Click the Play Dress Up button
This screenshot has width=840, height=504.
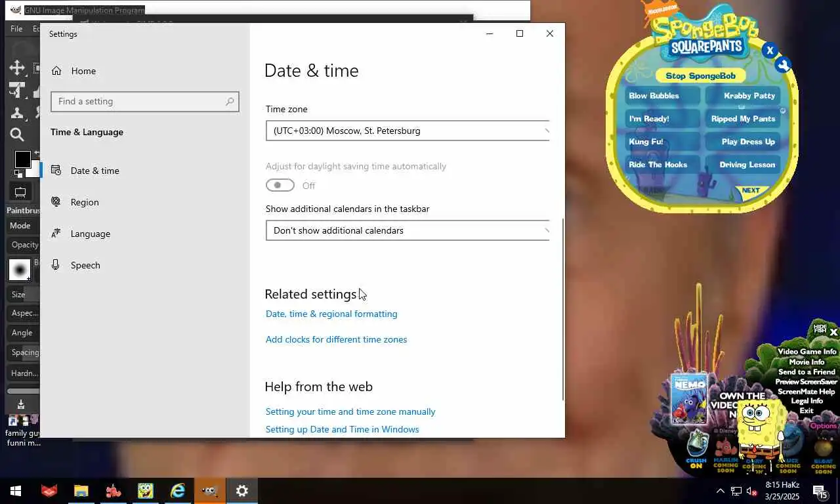[744, 142]
